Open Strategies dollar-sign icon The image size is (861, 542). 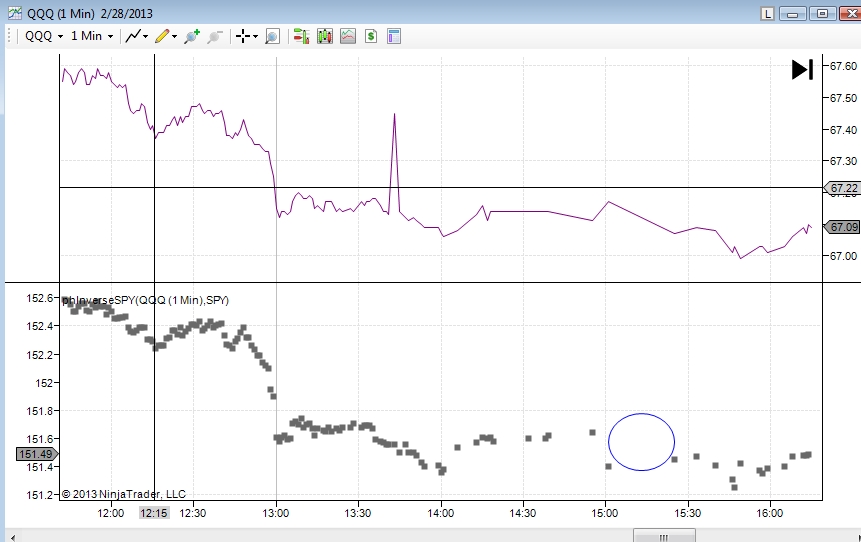(371, 36)
